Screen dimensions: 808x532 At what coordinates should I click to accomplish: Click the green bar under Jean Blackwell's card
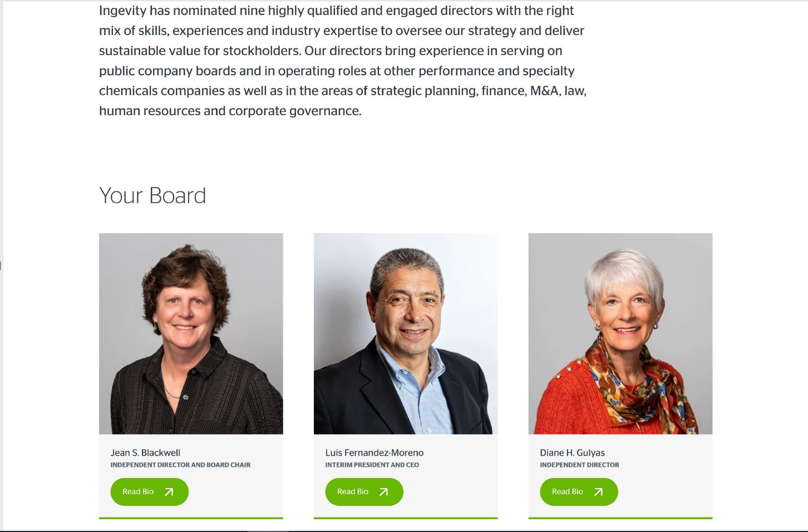(191, 518)
